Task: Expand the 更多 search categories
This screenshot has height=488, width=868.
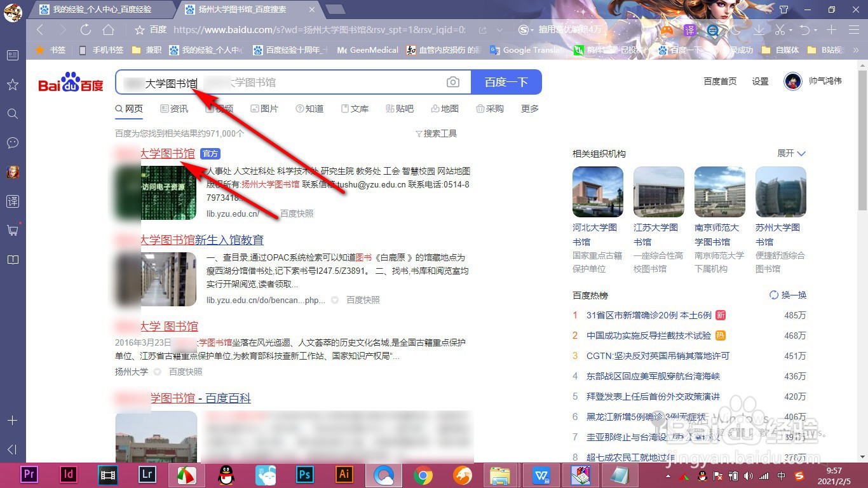Action: (530, 109)
